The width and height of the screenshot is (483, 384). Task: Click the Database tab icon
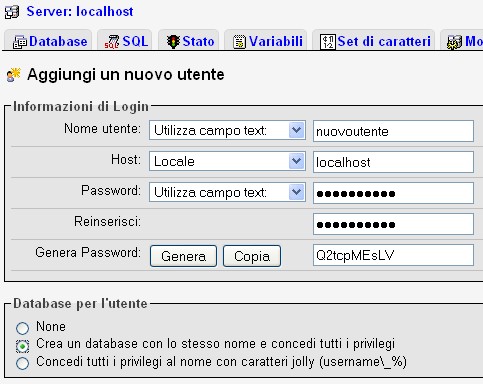[x=20, y=42]
